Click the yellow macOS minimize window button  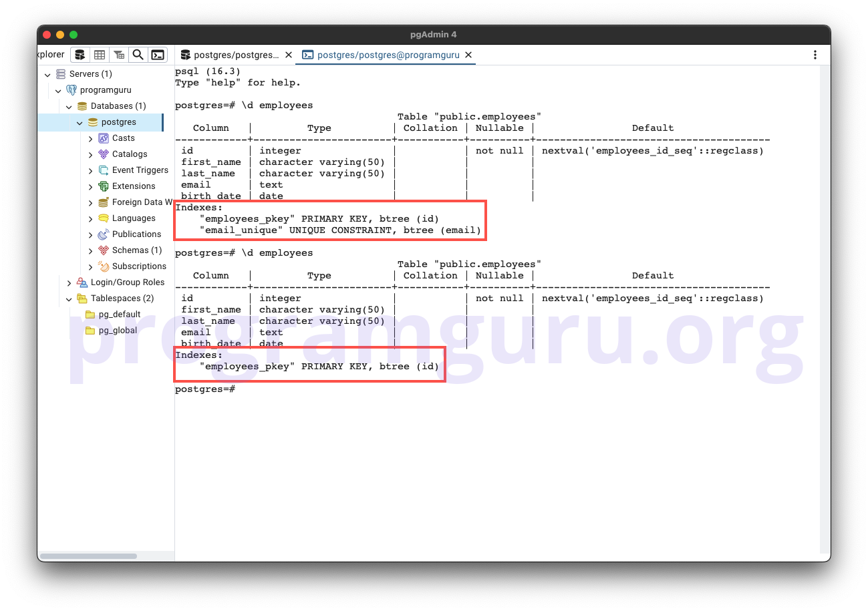(60, 35)
